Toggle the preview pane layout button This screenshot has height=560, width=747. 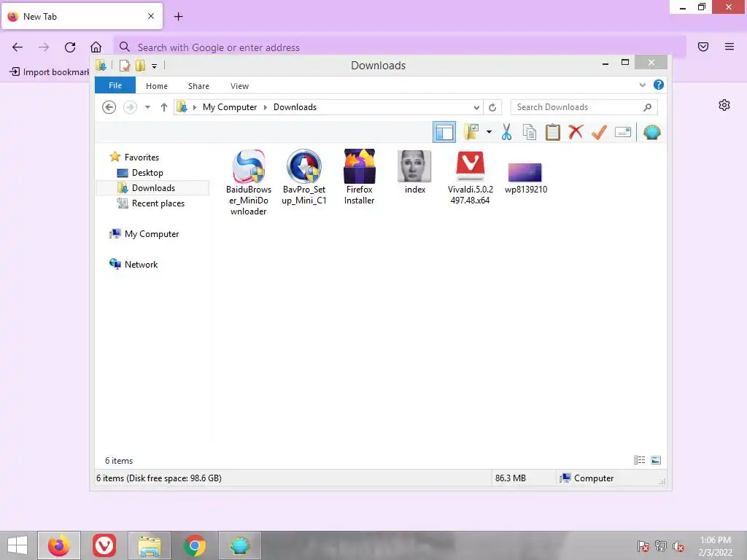[444, 132]
